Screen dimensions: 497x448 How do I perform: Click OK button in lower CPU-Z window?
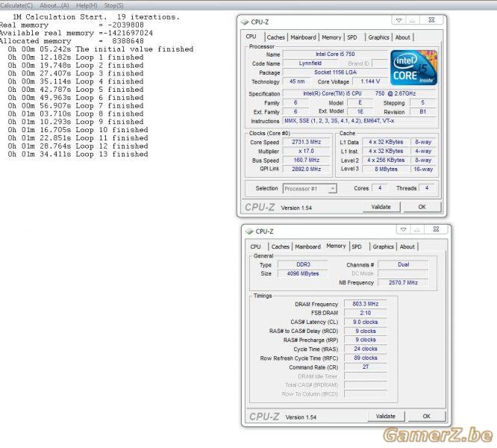coord(427,417)
